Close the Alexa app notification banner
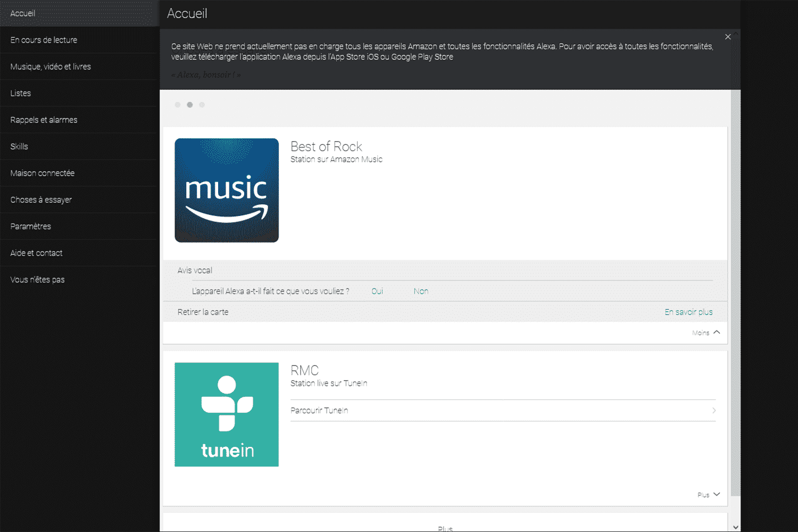The width and height of the screenshot is (798, 532). (x=728, y=37)
